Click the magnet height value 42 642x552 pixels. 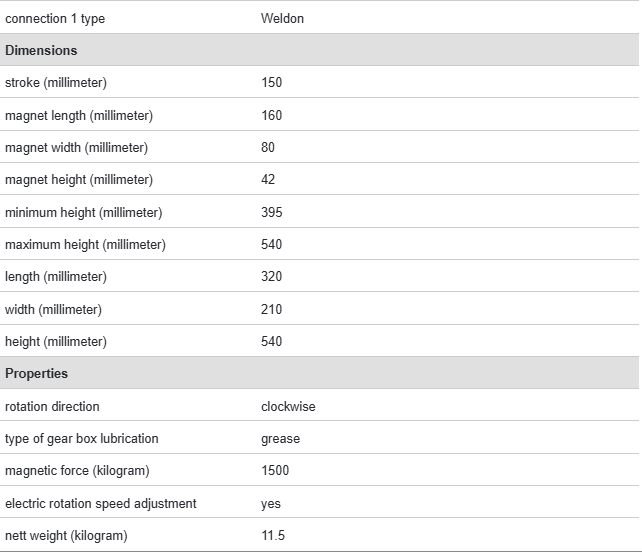268,180
